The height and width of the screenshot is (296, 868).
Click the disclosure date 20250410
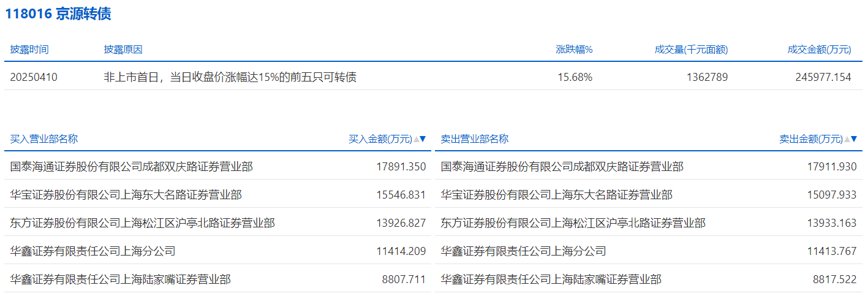click(x=34, y=77)
